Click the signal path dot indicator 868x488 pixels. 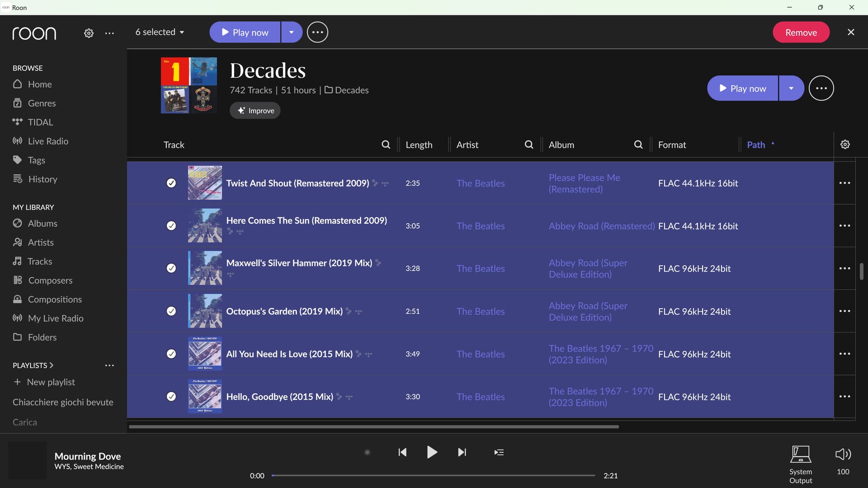pyautogui.click(x=367, y=452)
